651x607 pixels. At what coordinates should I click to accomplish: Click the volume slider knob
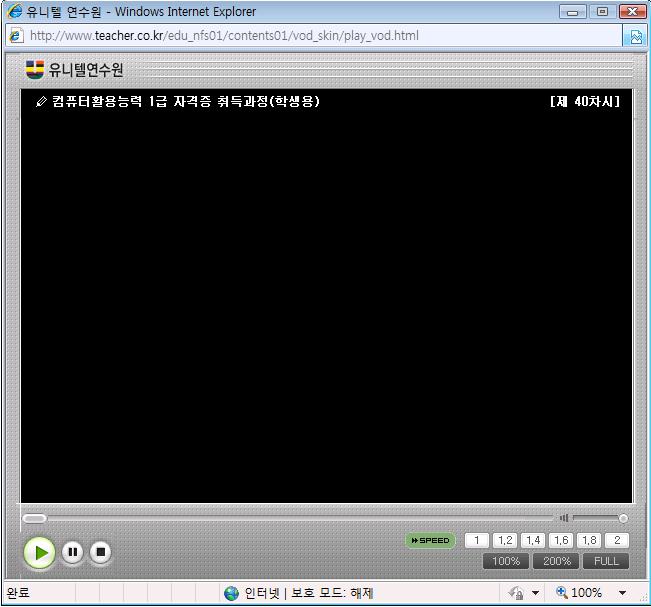pyautogui.click(x=623, y=518)
